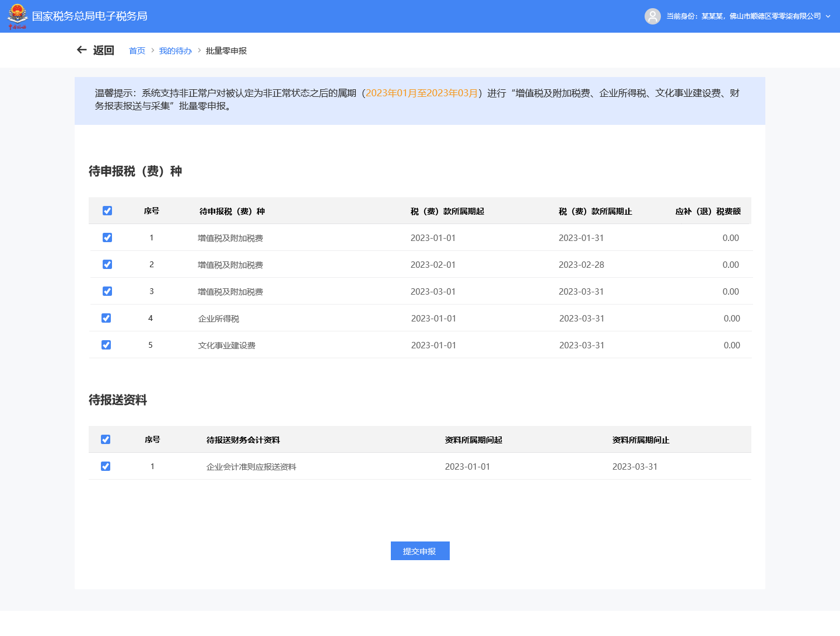
Task: Click the 返回 back label
Action: pyautogui.click(x=103, y=50)
